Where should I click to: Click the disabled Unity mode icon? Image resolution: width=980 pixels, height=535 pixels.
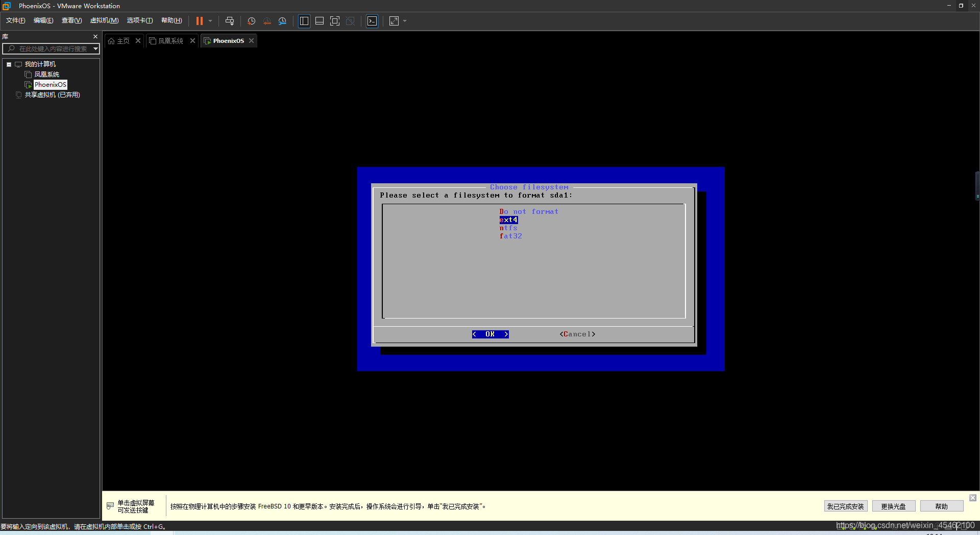pyautogui.click(x=350, y=21)
